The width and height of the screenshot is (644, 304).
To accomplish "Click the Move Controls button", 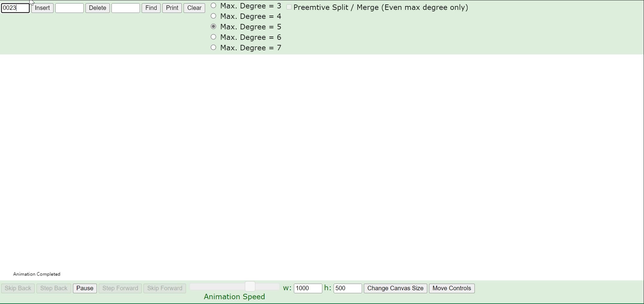I will pyautogui.click(x=451, y=288).
